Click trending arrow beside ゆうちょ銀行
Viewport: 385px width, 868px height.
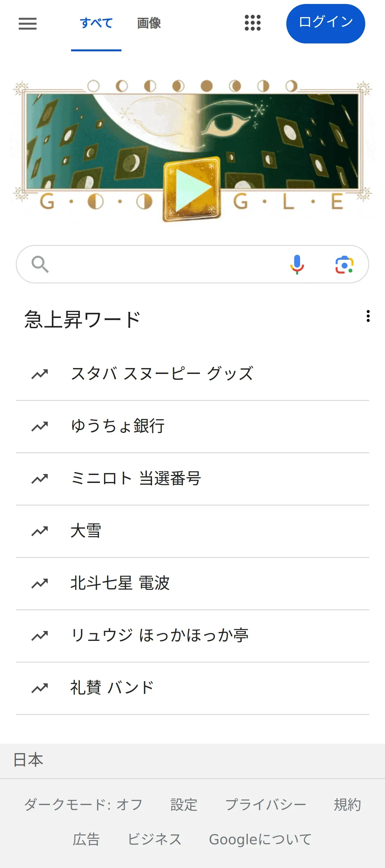(40, 427)
